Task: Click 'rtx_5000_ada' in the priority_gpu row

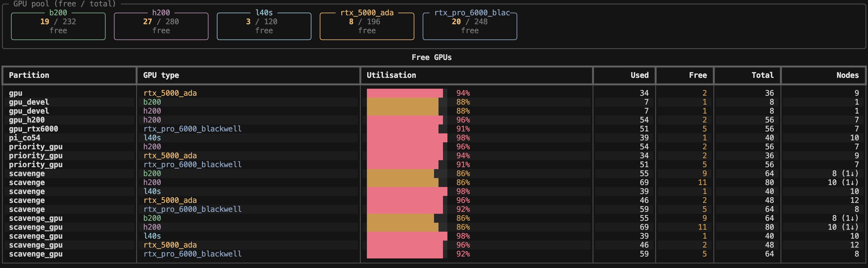Action: pyautogui.click(x=170, y=156)
